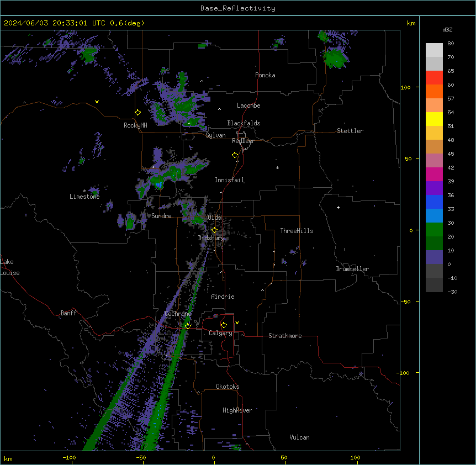Click the Olds town label
The height and width of the screenshot is (465, 476).
[214, 218]
